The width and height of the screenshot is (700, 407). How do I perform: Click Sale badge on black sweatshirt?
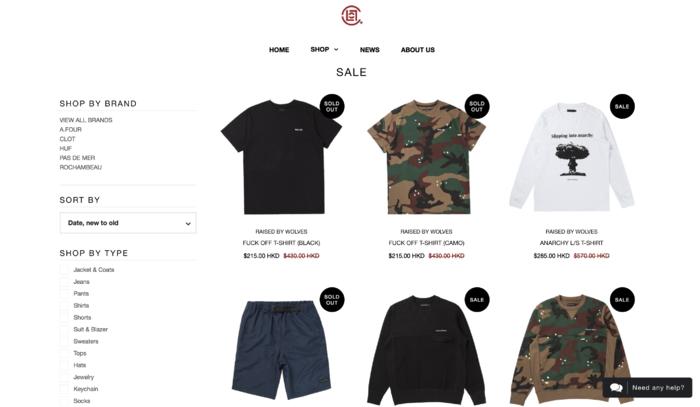(x=477, y=299)
